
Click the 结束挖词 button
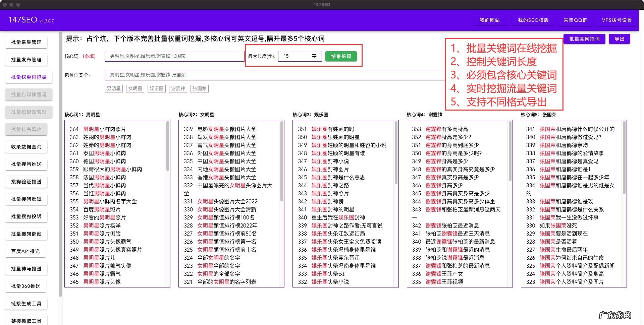341,56
